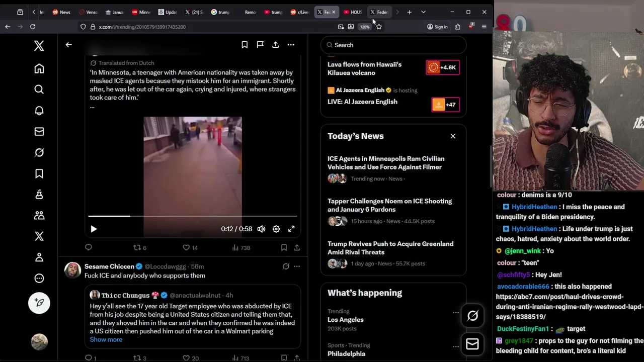Reply to the video post with 14 likes
Image resolution: width=644 pixels, height=362 pixels.
coord(89,247)
